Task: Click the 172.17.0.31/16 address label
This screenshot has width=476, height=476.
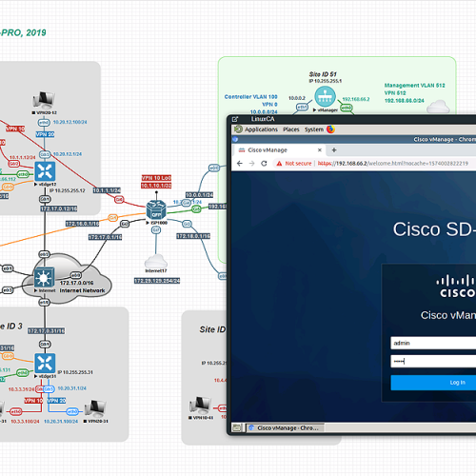Action: pos(47,331)
